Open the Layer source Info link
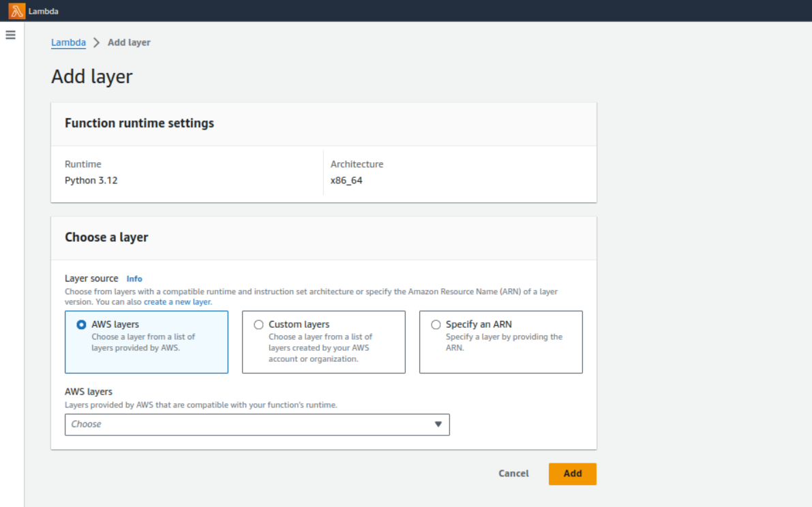Viewport: 812px width, 507px height. coord(134,279)
